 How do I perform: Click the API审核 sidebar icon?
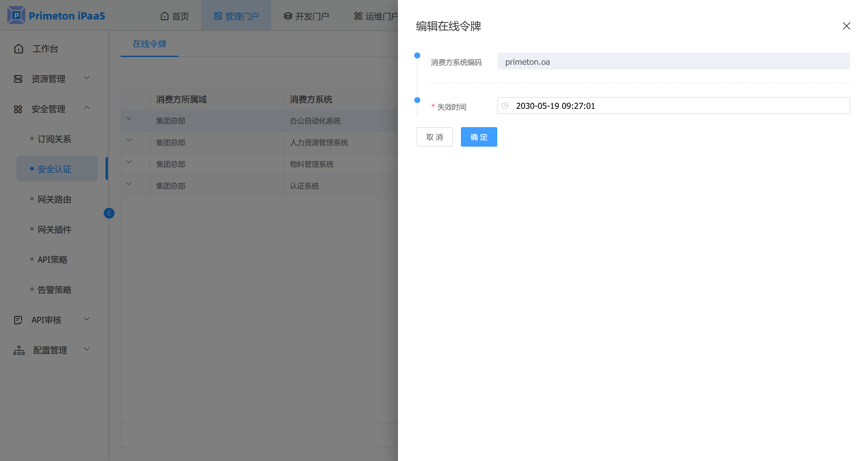(18, 320)
